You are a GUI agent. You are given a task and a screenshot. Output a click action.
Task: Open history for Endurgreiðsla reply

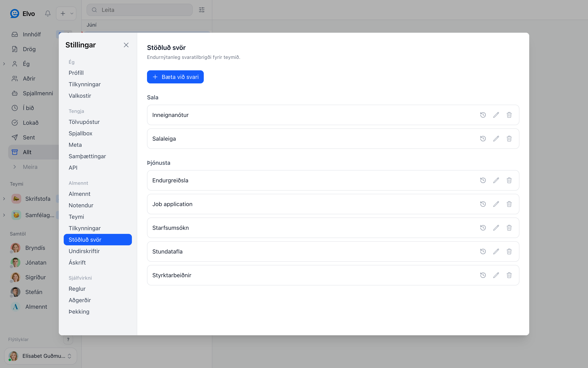[x=483, y=180]
